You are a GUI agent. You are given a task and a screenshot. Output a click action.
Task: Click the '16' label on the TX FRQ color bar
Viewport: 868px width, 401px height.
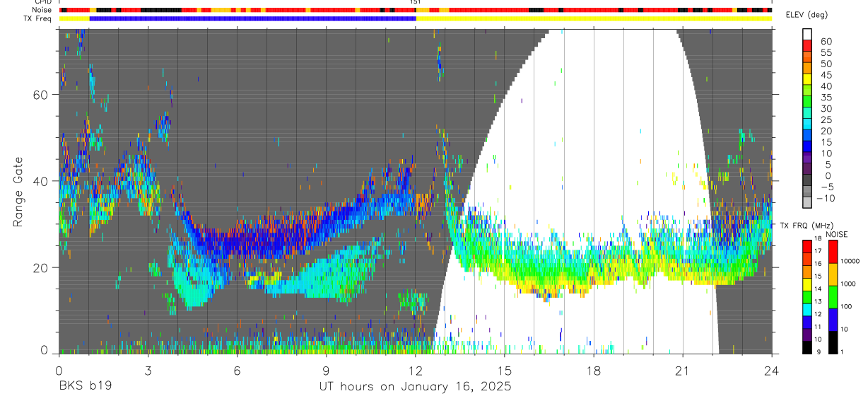[x=818, y=264]
